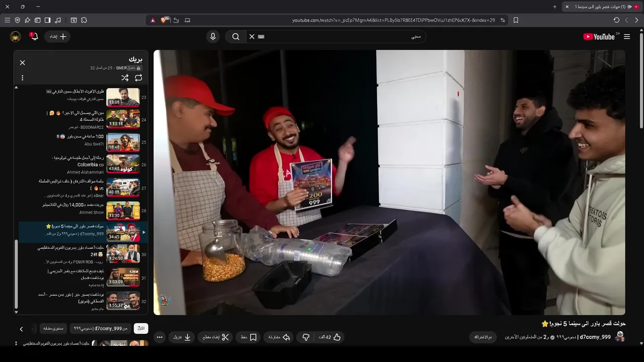This screenshot has height=362, width=644.
Task: Dislike the video
Action: pyautogui.click(x=306, y=337)
